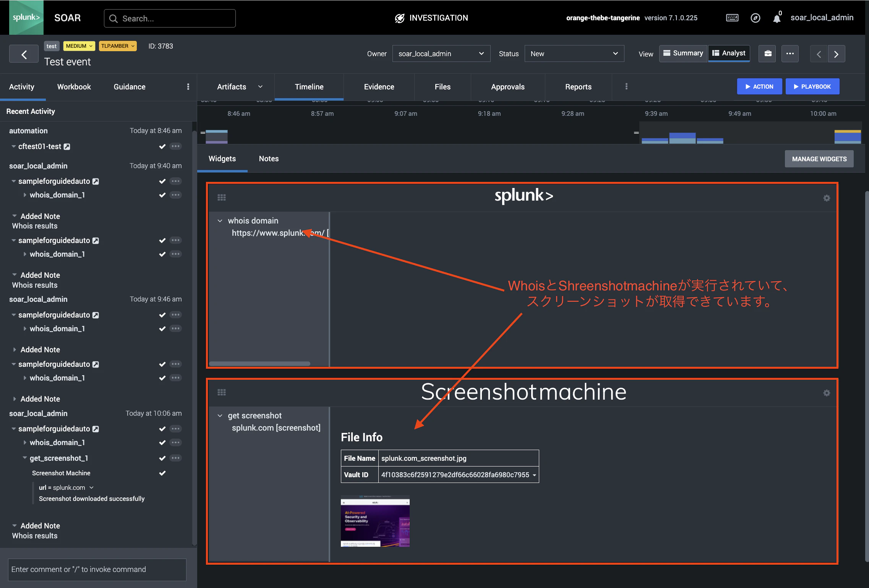The width and height of the screenshot is (869, 588).
Task: Switch to the Notes tab
Action: point(269,159)
